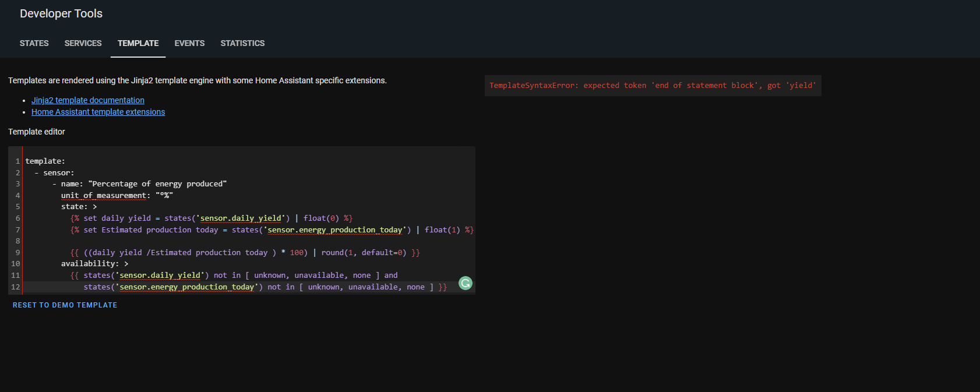Image resolution: width=980 pixels, height=392 pixels.
Task: Open the Jinja2 template documentation link
Action: pyautogui.click(x=88, y=100)
